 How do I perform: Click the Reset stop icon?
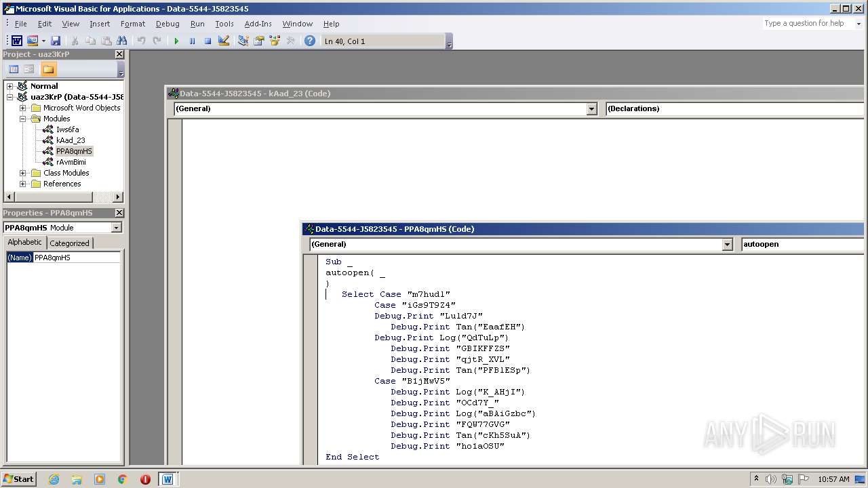[208, 41]
